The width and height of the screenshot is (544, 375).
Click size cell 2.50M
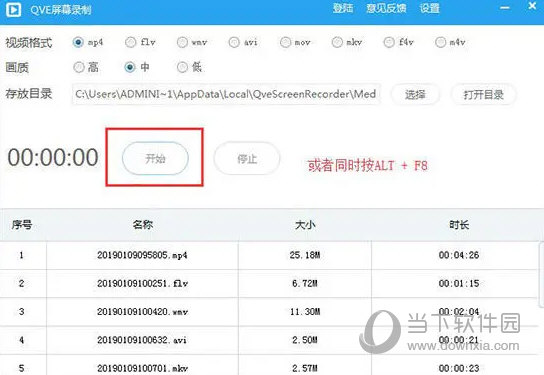[x=305, y=340]
